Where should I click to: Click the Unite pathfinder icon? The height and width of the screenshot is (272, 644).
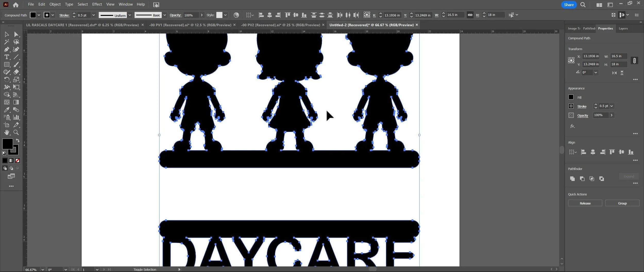tap(572, 179)
